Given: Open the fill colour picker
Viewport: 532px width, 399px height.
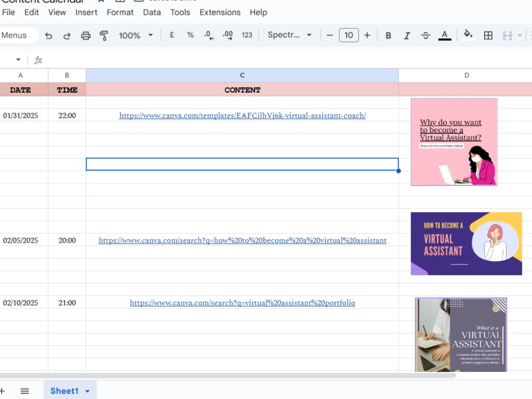Looking at the screenshot, I should [468, 35].
